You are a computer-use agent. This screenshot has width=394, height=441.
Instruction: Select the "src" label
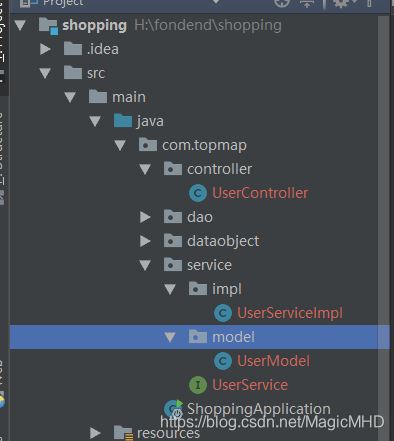tap(96, 73)
